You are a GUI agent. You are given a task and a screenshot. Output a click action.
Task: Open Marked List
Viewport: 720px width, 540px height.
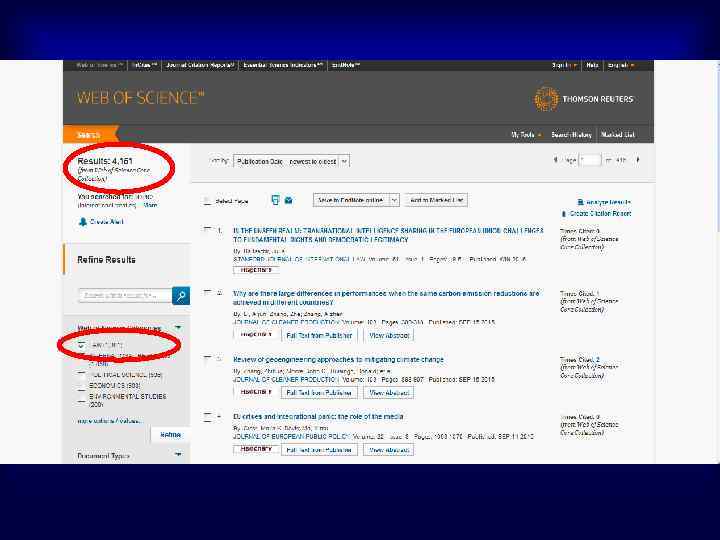[x=618, y=135]
